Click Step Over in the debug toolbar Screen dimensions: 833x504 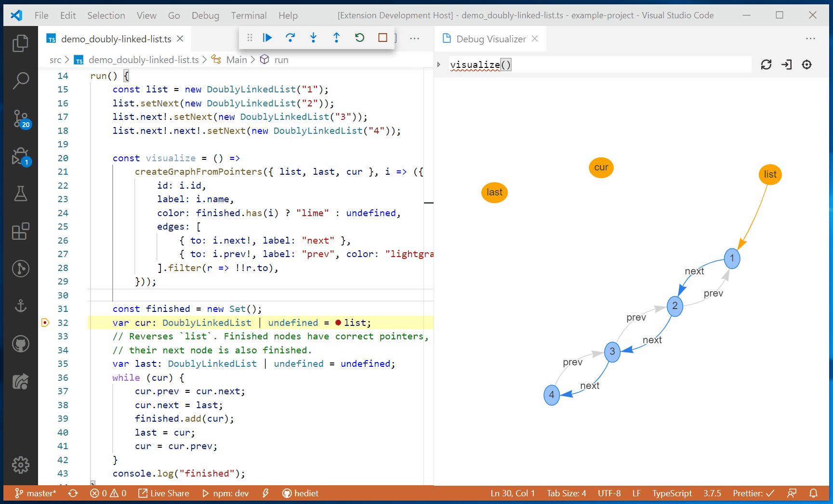(x=290, y=38)
